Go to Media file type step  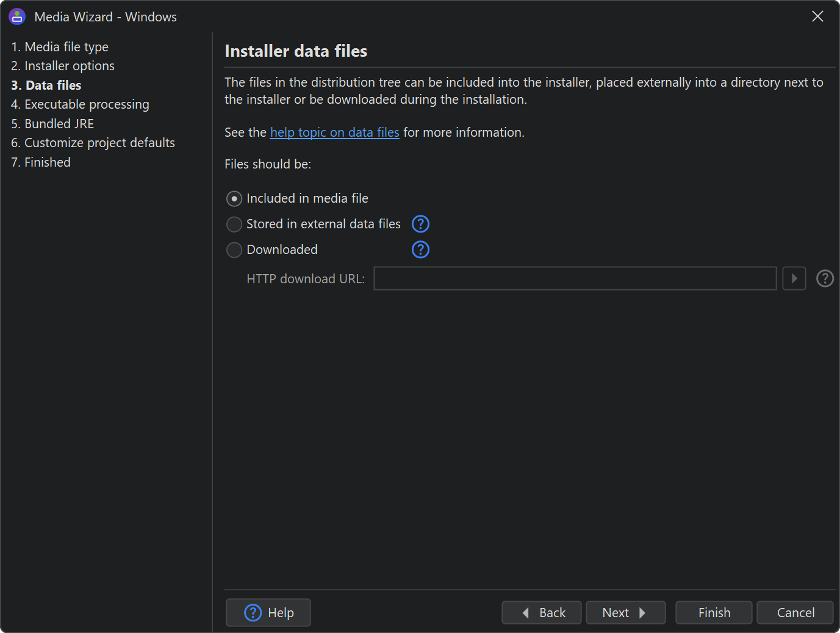pos(60,47)
